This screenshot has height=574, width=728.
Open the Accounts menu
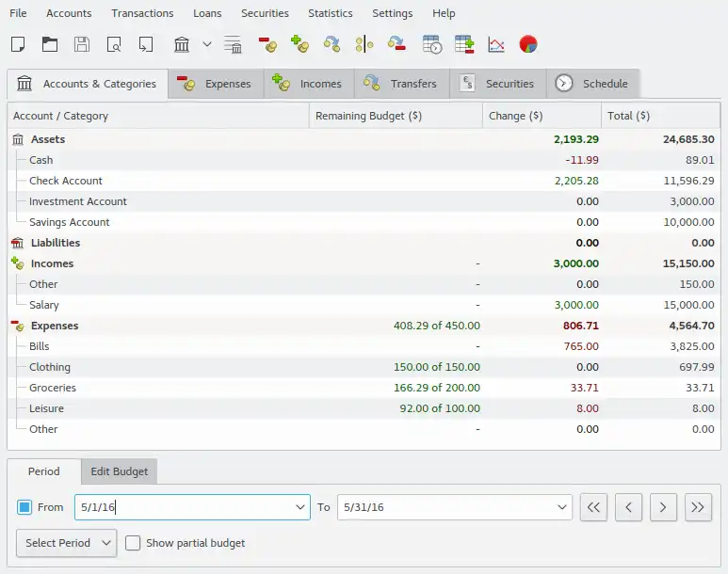[69, 13]
